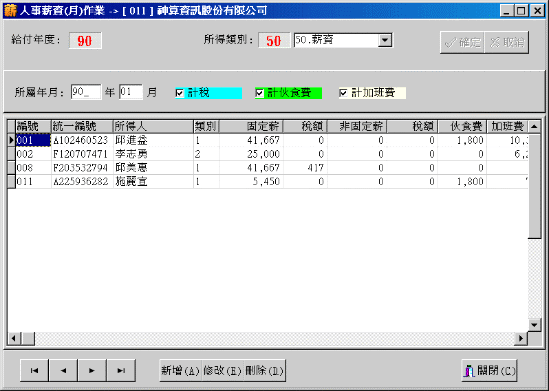Screen dimensions: 549x391
Task: Click the 伙食費 column header
Action: (462, 126)
